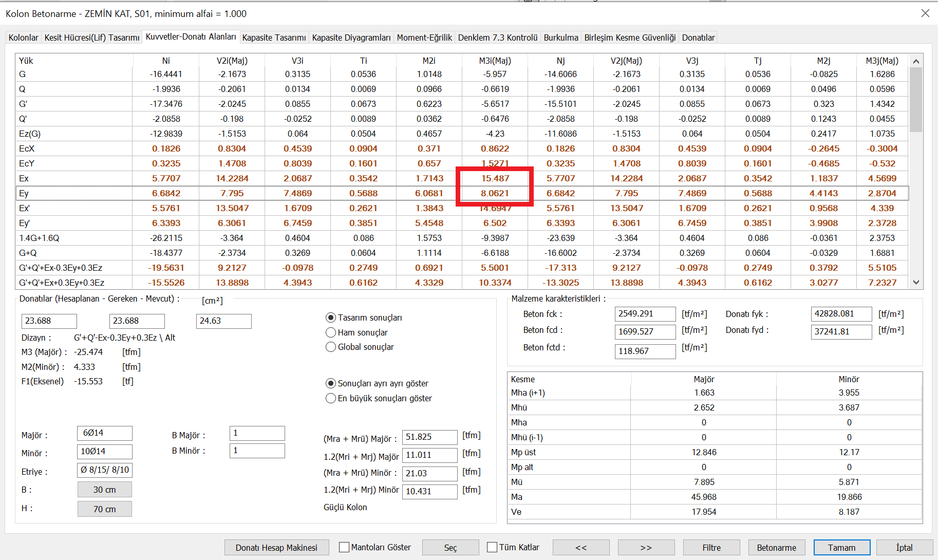Confirm with the Tamam button
This screenshot has width=938, height=560.
(842, 548)
